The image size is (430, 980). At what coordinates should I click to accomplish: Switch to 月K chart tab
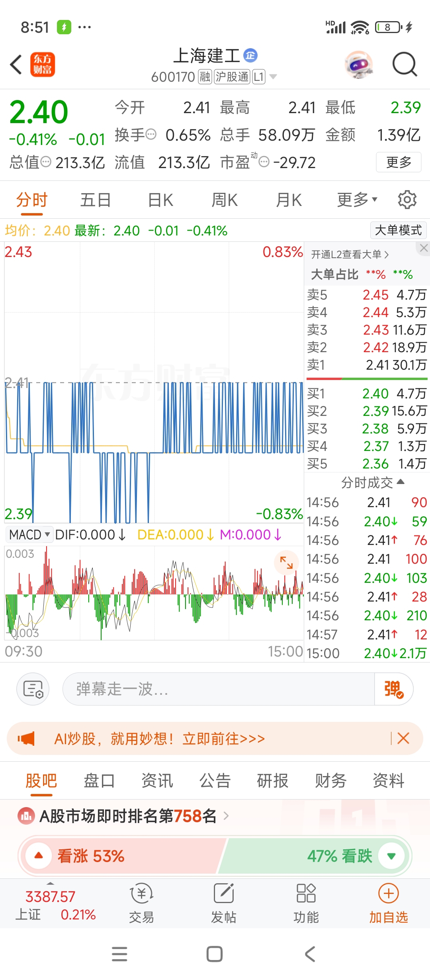[x=289, y=200]
